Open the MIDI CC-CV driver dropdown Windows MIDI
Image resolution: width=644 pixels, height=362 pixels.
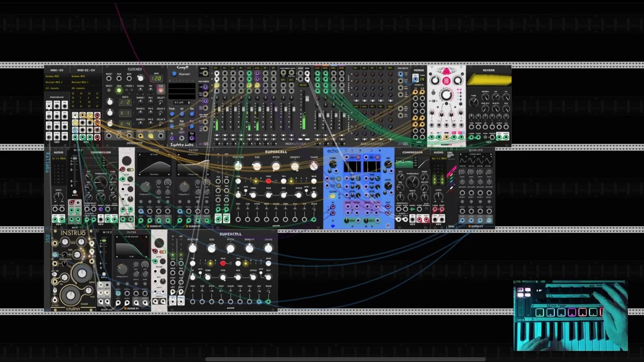tap(86, 76)
